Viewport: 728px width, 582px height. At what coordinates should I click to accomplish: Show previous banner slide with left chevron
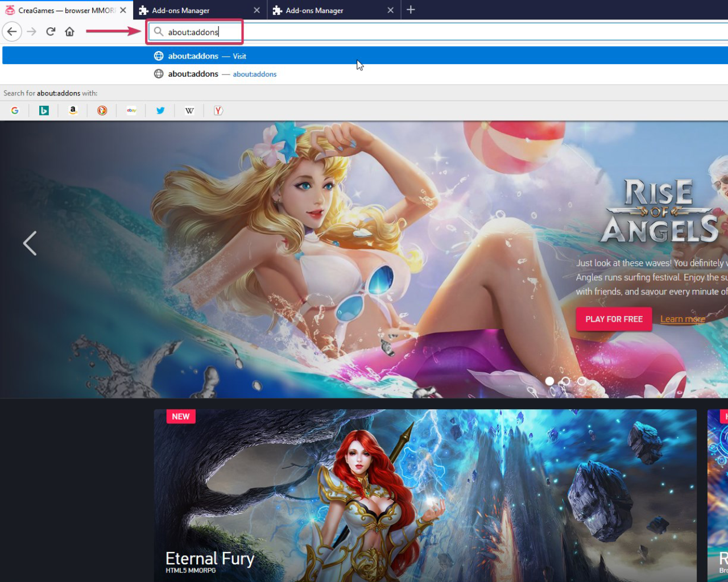point(30,243)
